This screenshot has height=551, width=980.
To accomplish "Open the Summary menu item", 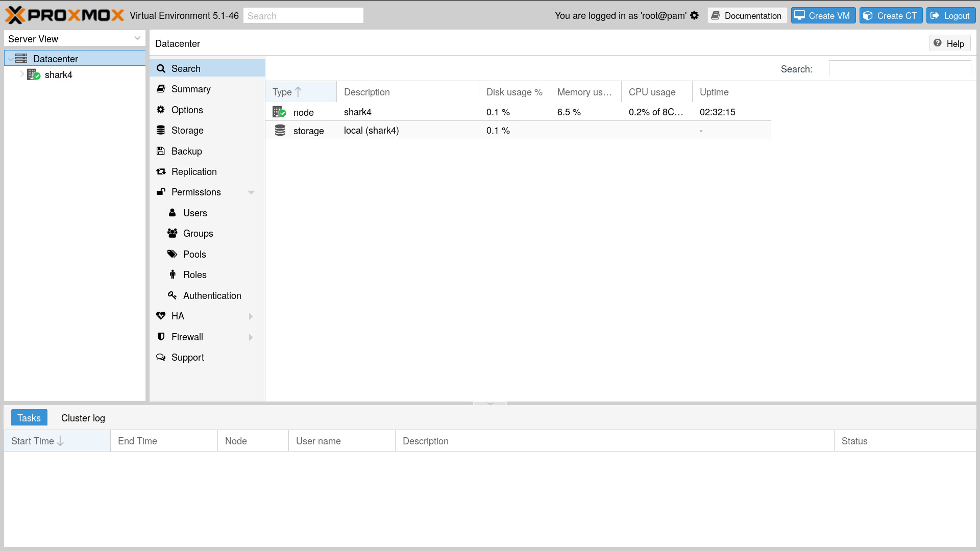I will tap(191, 89).
